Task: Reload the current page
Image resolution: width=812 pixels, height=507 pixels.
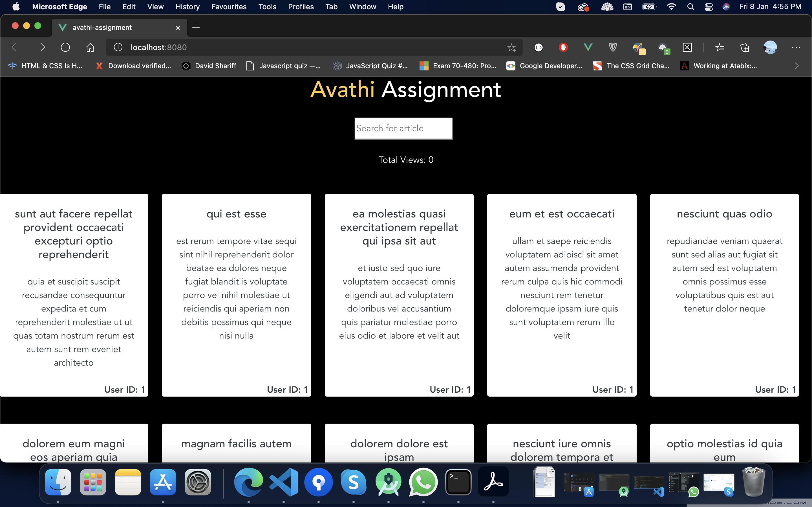Action: [65, 47]
